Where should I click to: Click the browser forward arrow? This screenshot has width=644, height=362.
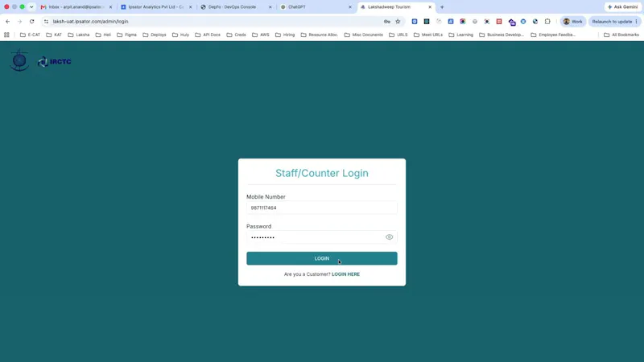pos(19,22)
